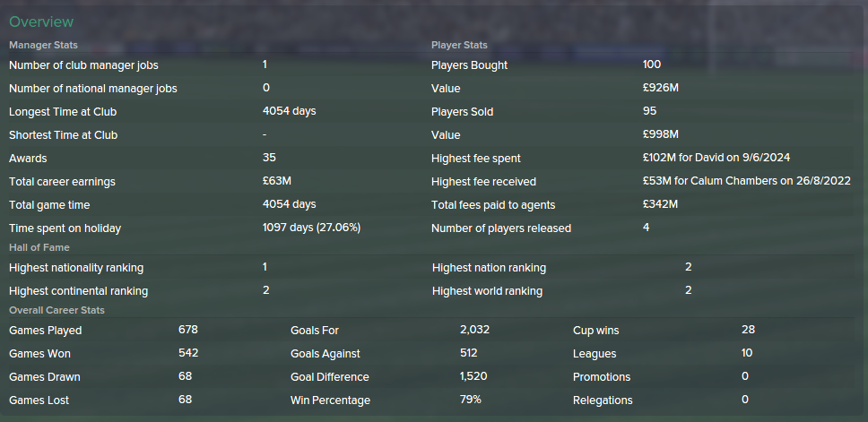Viewport: 868px width, 422px height.
Task: Select the Cup wins value 28
Action: coord(748,330)
